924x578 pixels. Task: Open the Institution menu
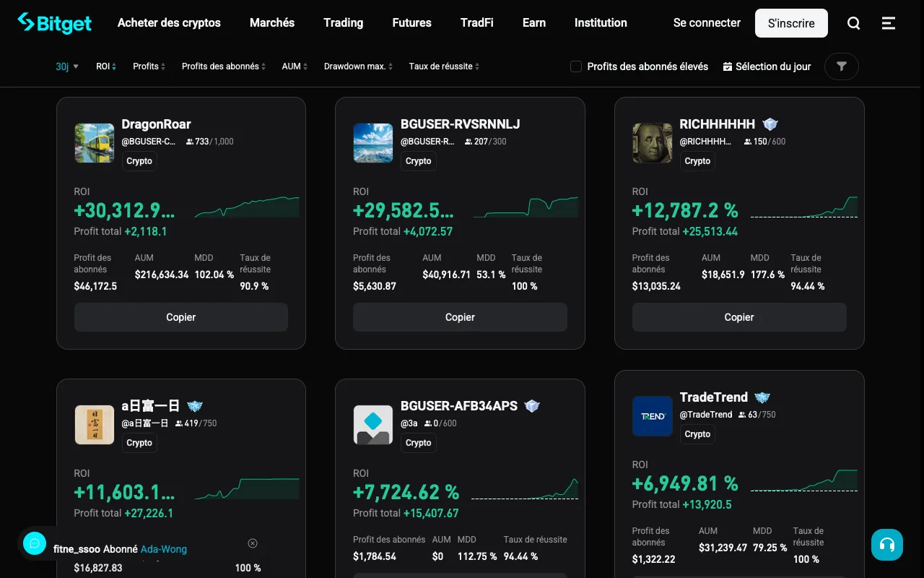point(601,23)
